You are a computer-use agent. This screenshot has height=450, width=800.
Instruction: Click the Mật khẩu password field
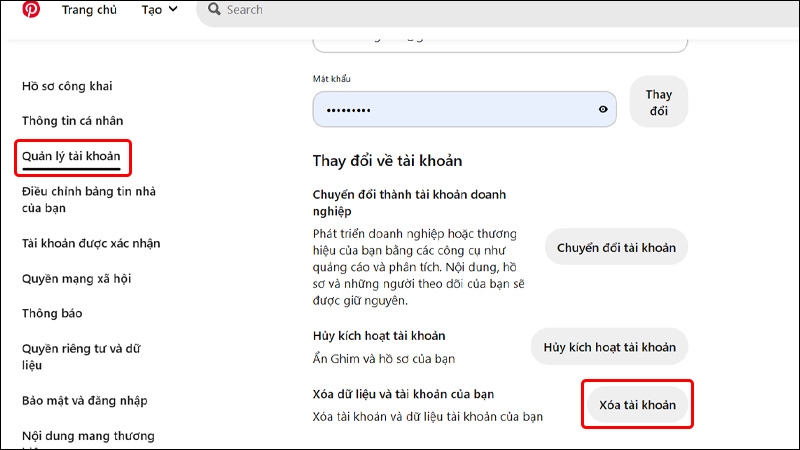(464, 109)
